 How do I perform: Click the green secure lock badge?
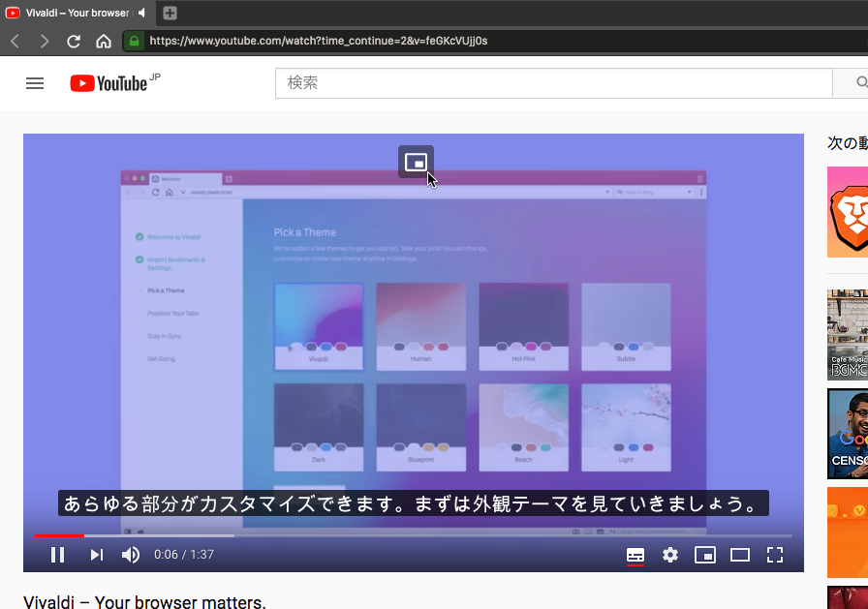pyautogui.click(x=134, y=41)
